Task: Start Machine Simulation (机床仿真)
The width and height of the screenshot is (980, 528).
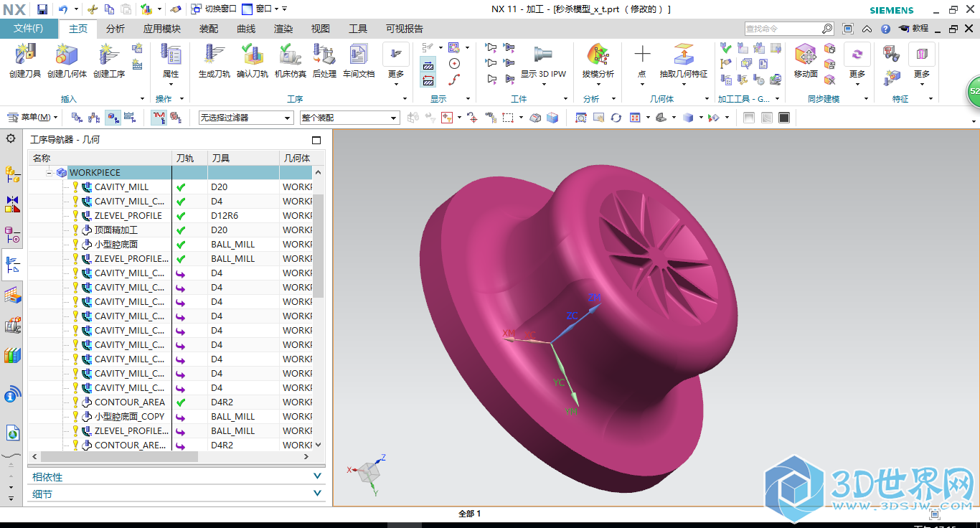Action: 290,60
